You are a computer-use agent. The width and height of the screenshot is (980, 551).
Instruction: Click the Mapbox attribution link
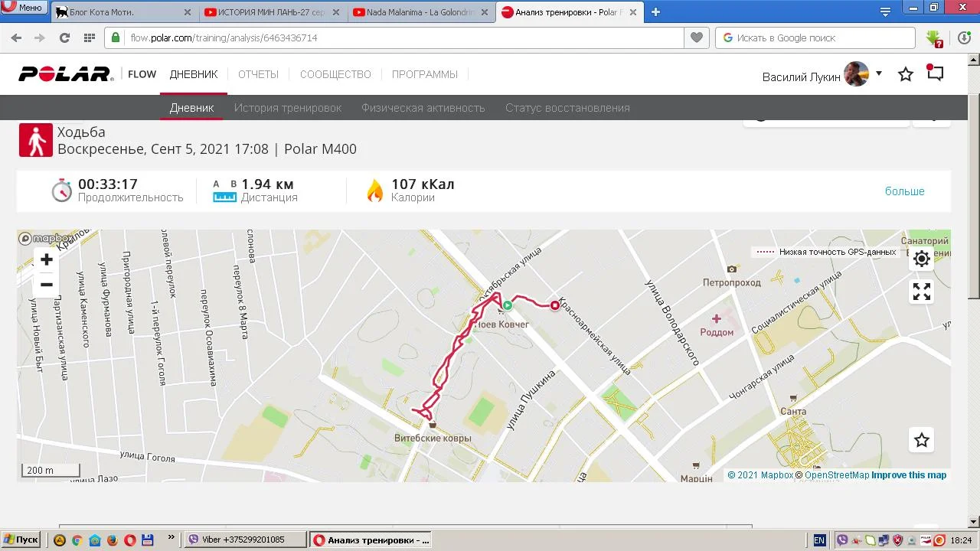click(761, 475)
